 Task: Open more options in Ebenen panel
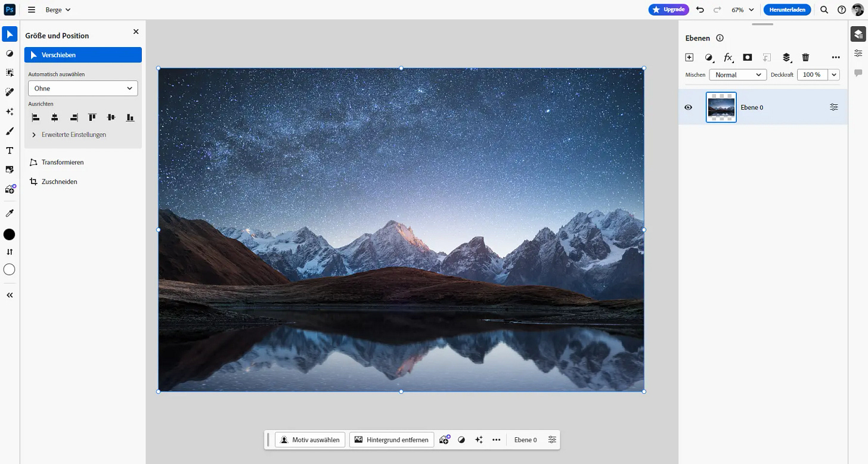[x=835, y=57]
